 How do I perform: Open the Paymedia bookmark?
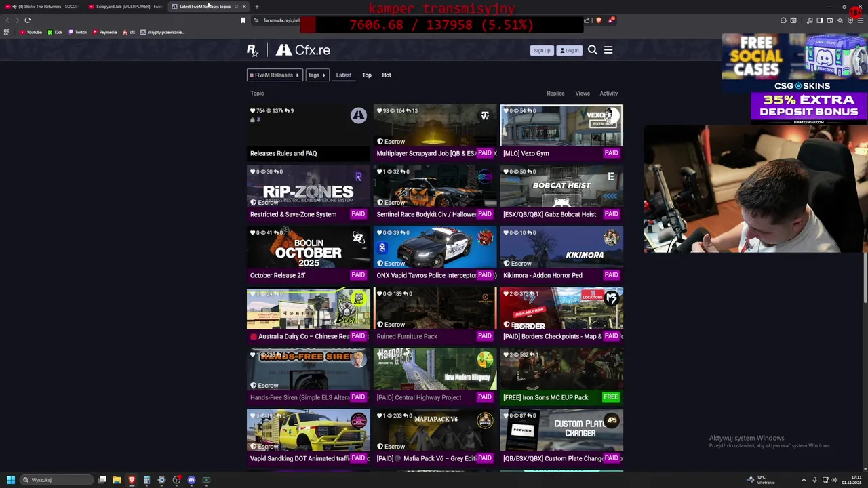coord(104,32)
